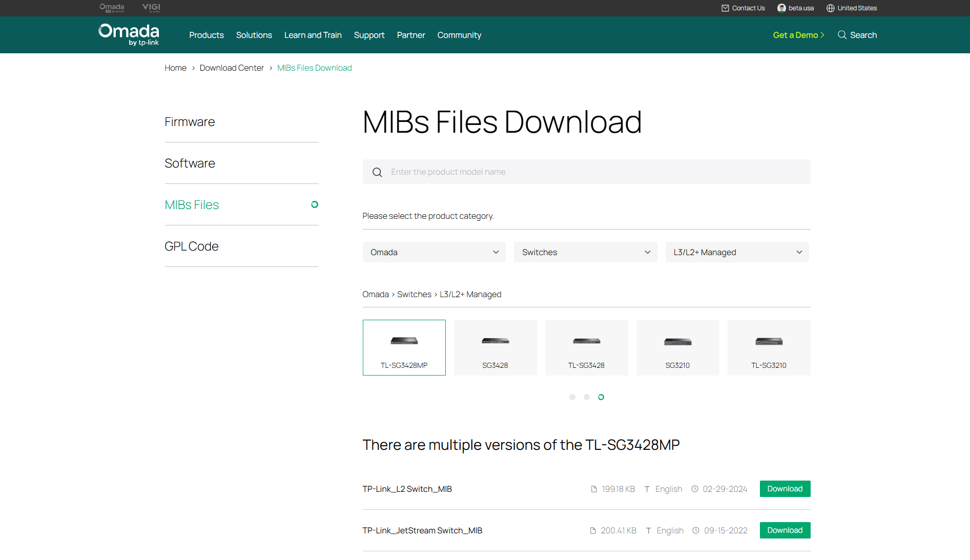This screenshot has height=560, width=970.
Task: Select the SG3210 product card
Action: click(x=678, y=347)
